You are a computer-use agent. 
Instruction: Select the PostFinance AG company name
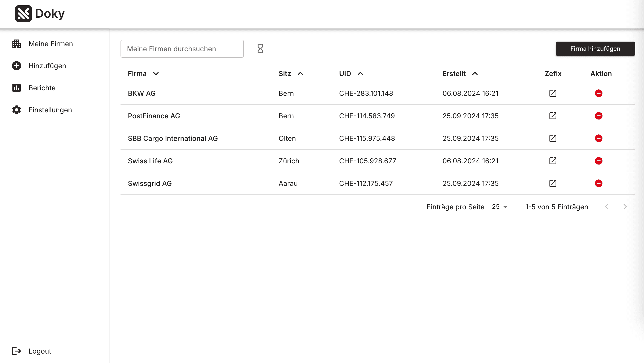point(154,116)
